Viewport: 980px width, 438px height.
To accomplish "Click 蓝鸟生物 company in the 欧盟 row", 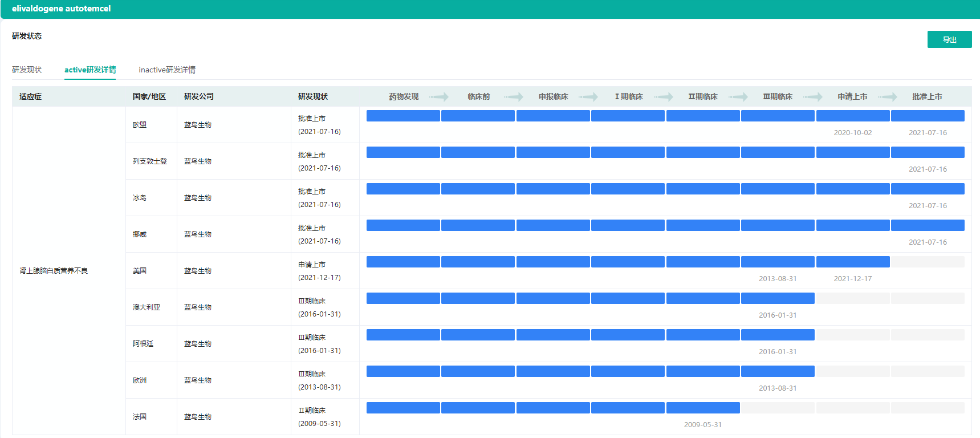I will click(198, 125).
